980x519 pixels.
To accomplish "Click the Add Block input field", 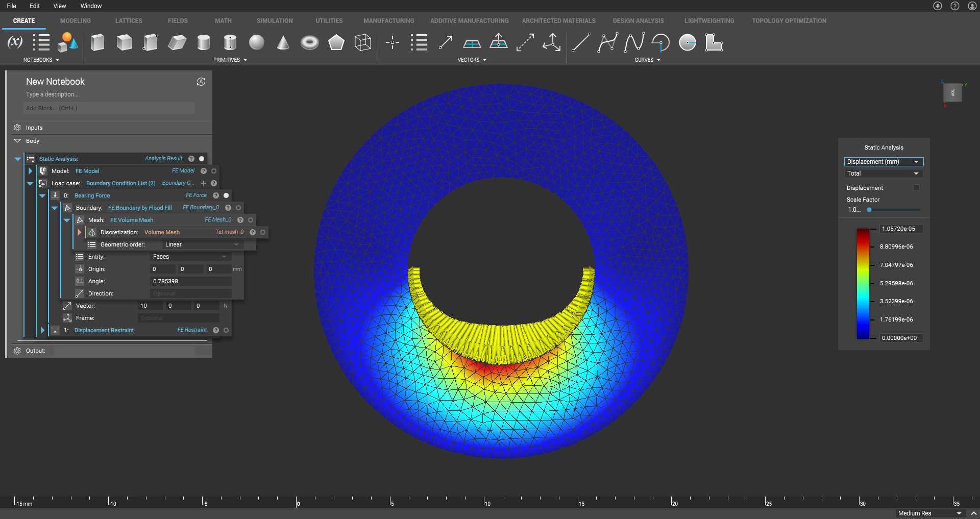I will tap(109, 108).
